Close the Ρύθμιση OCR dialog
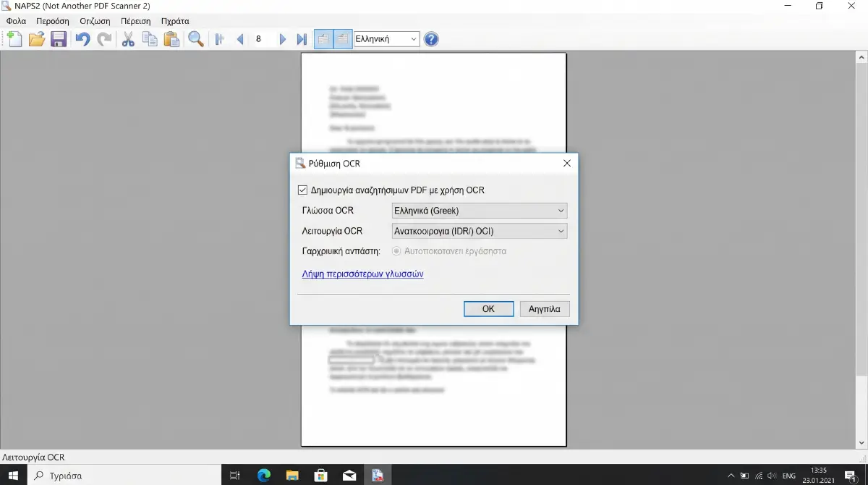The height and width of the screenshot is (485, 868). [567, 164]
